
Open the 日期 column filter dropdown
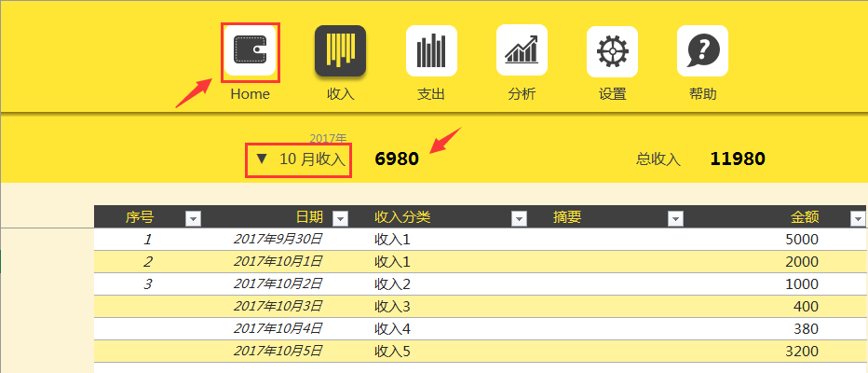[341, 219]
